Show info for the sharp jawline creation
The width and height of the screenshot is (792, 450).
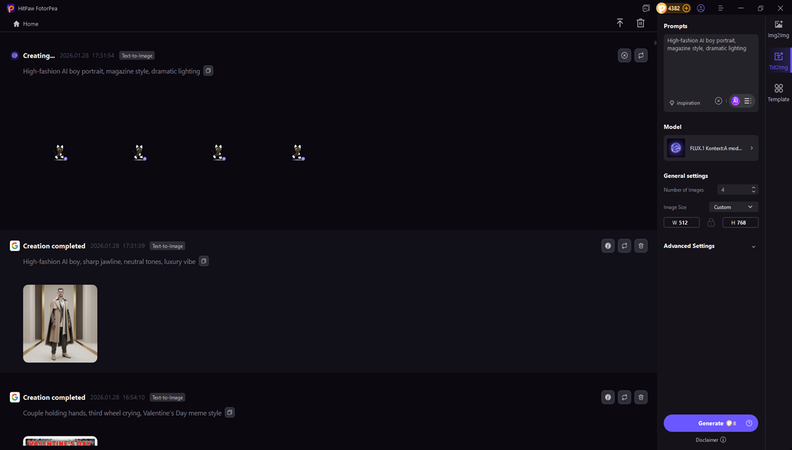click(607, 245)
